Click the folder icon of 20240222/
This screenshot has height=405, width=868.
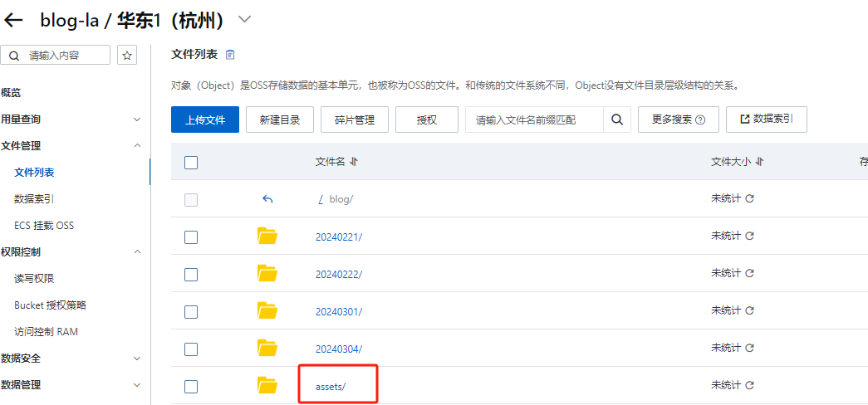[267, 273]
